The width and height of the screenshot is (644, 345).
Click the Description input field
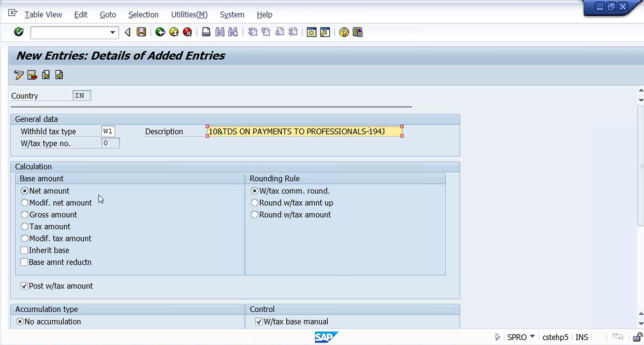click(x=304, y=131)
